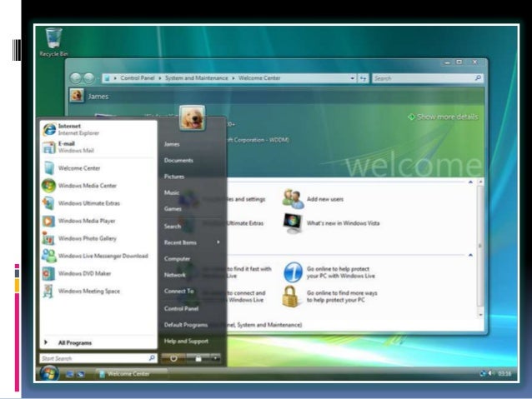Click the Start orb button
532x399 pixels.
tap(49, 373)
